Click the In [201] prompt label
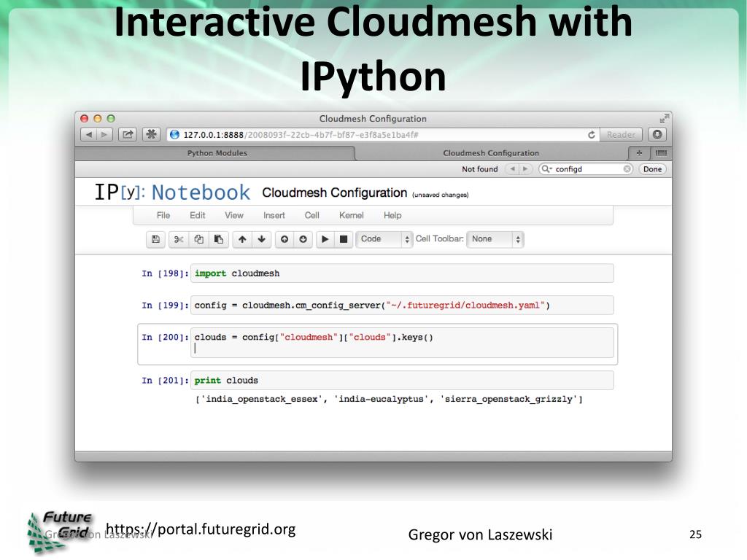Viewport: 747px width, 560px height. tap(165, 381)
